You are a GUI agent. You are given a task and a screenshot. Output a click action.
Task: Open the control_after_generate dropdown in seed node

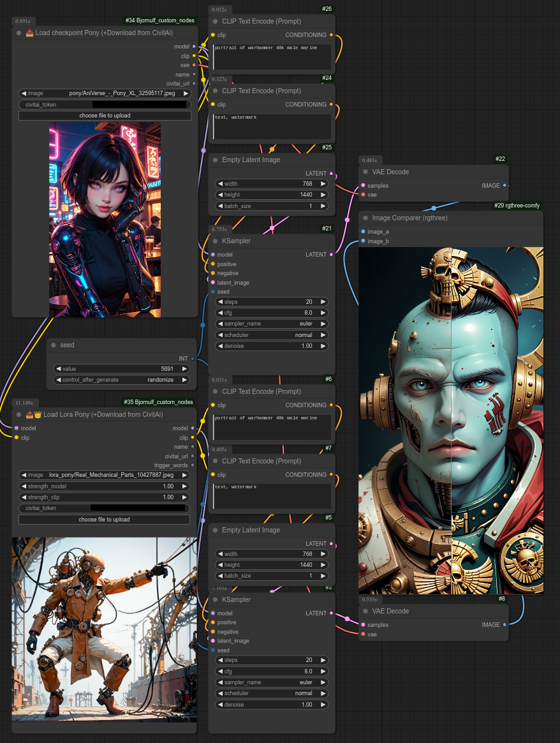tap(121, 380)
